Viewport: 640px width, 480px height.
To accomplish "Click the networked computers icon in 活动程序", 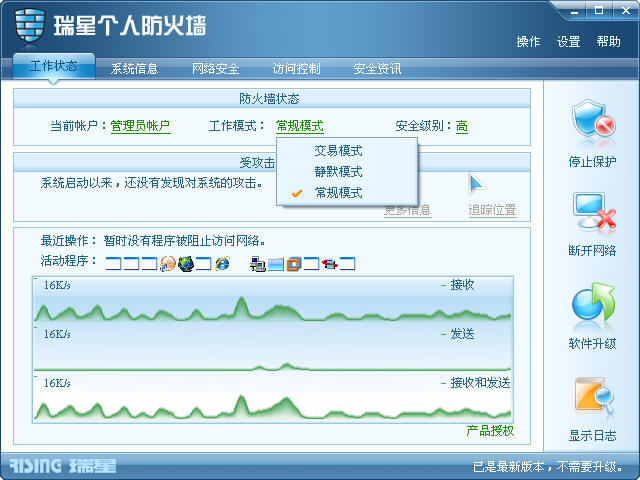I will [x=258, y=264].
